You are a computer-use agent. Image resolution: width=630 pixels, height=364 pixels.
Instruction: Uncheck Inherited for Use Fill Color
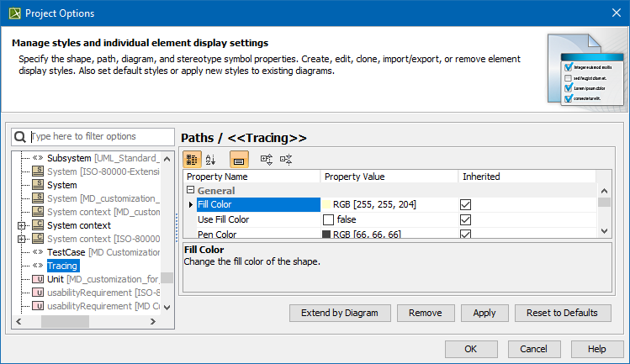[x=465, y=219]
